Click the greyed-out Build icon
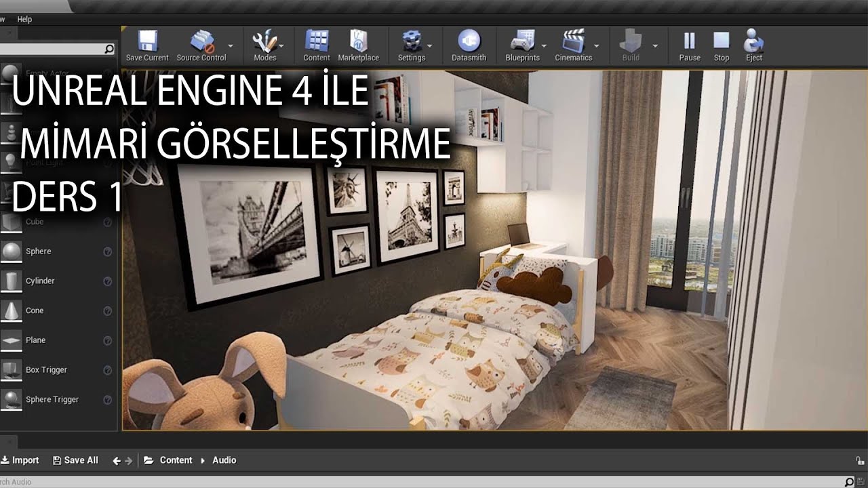The height and width of the screenshot is (488, 868). pyautogui.click(x=631, y=41)
